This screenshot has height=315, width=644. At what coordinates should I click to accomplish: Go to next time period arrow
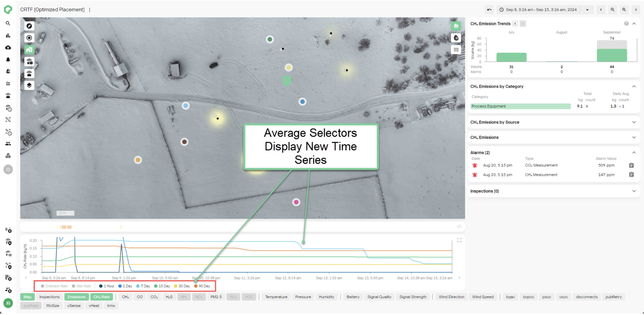pos(636,10)
